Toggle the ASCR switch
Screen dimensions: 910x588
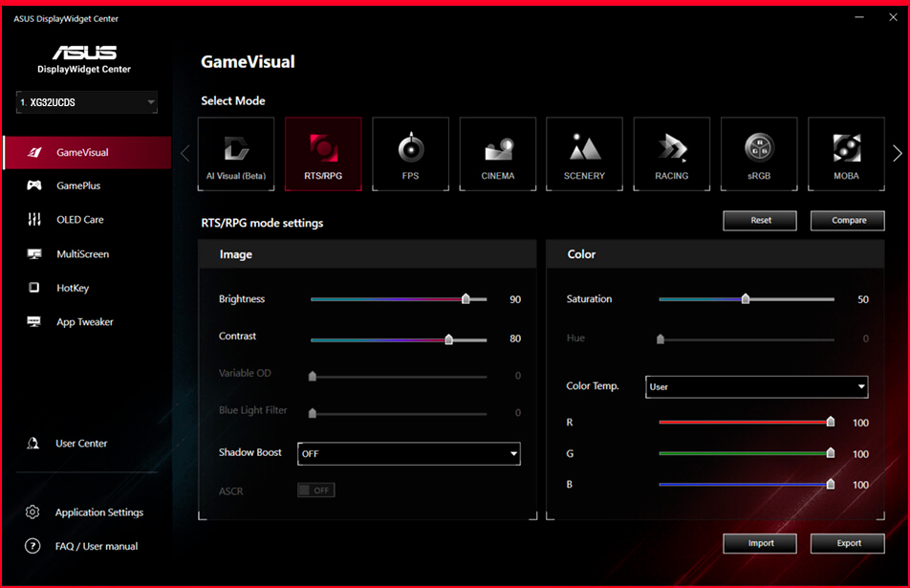tap(315, 490)
